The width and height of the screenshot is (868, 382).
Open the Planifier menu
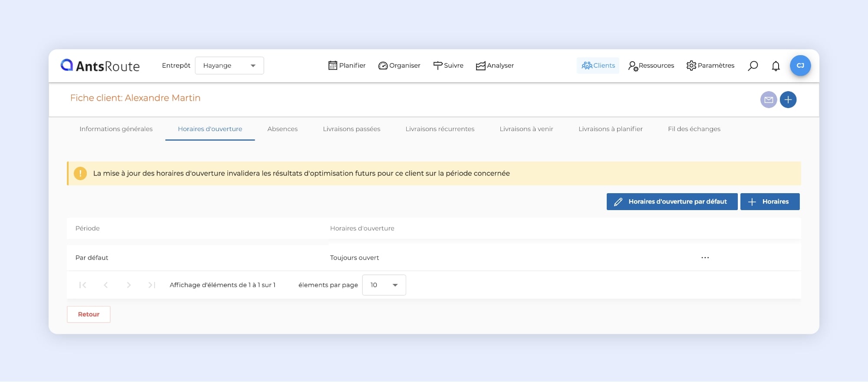point(347,66)
